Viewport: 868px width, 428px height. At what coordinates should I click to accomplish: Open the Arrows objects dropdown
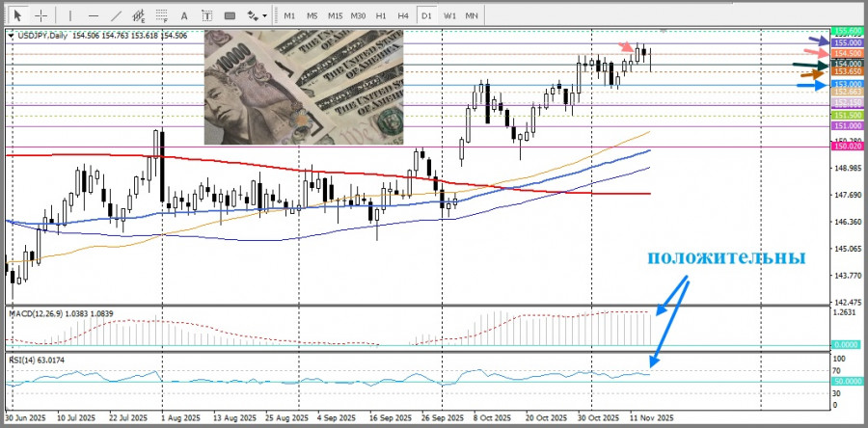click(x=257, y=15)
